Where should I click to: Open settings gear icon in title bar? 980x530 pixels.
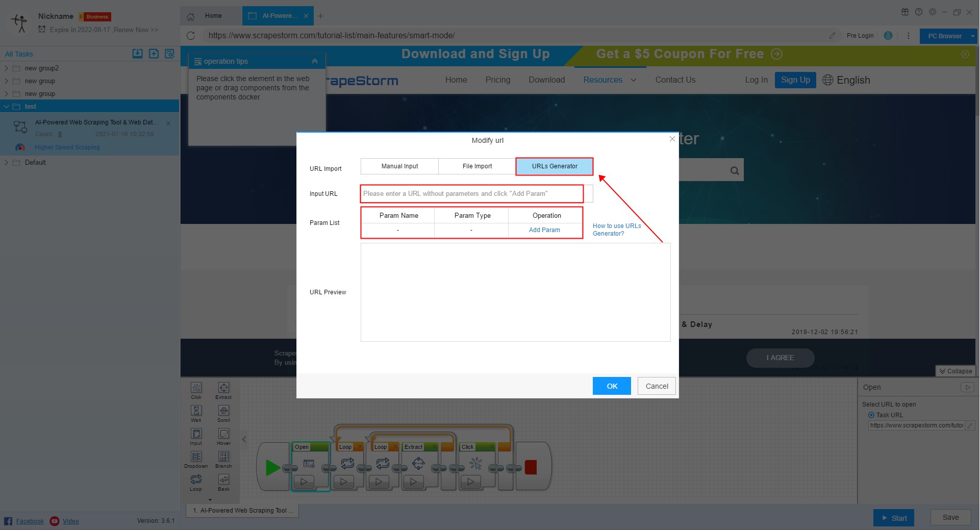click(x=933, y=12)
